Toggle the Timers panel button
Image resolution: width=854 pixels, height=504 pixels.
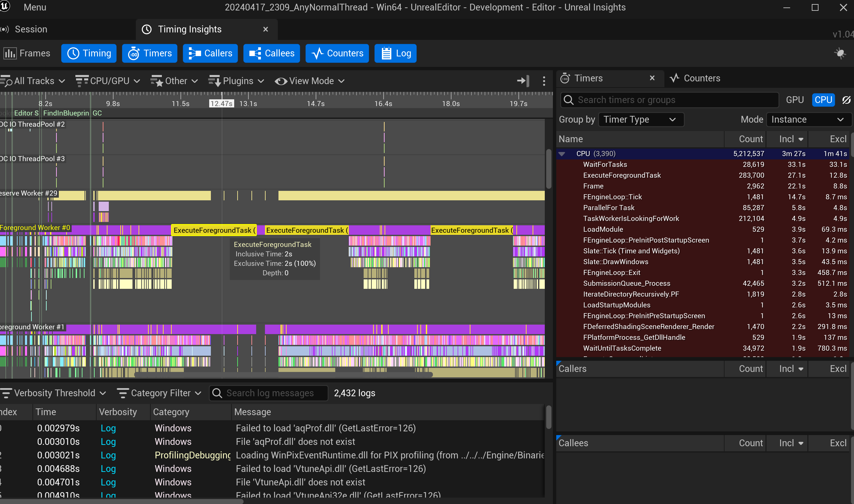[149, 53]
